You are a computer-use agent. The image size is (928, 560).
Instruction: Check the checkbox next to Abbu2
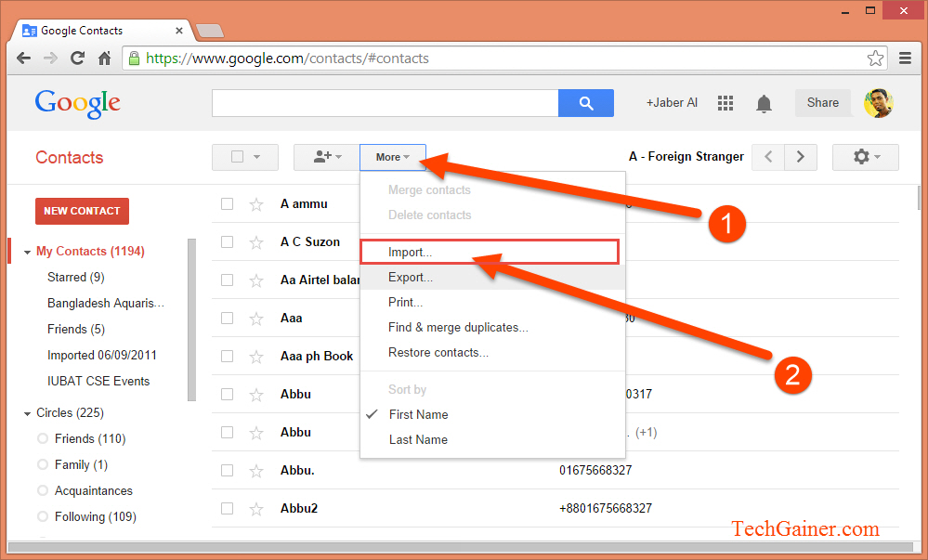point(227,508)
